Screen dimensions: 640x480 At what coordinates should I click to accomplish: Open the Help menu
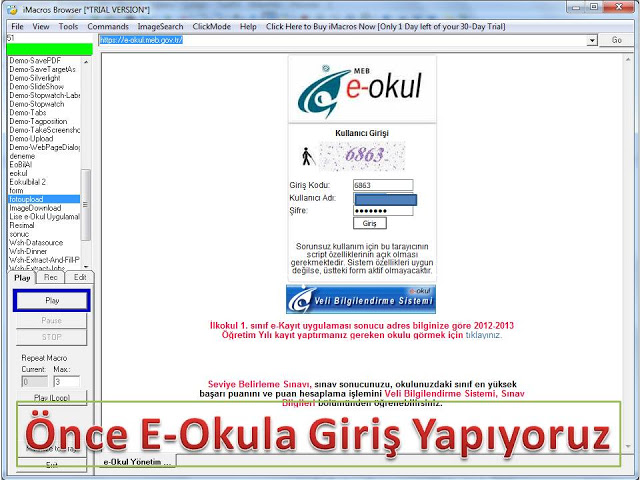point(248,27)
